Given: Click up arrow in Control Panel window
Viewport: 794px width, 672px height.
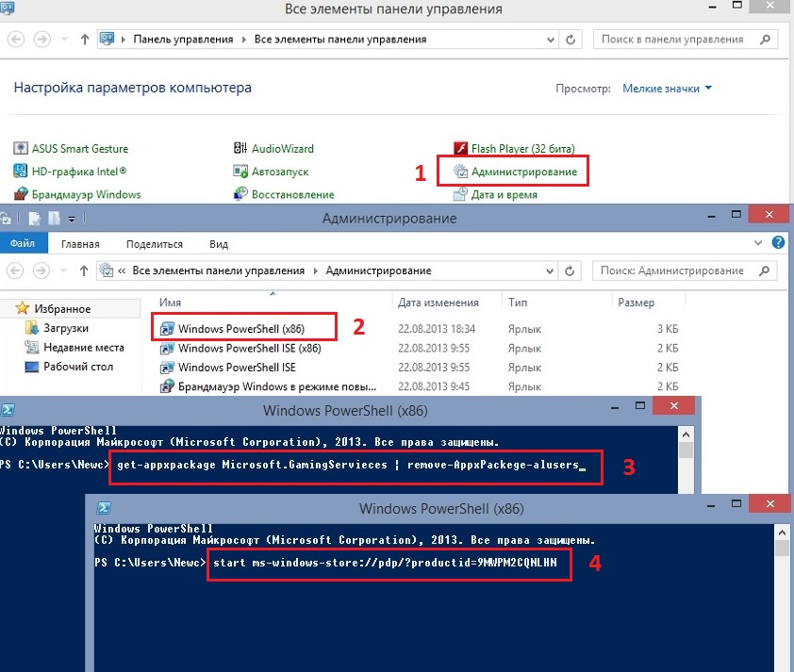Looking at the screenshot, I should 85,39.
